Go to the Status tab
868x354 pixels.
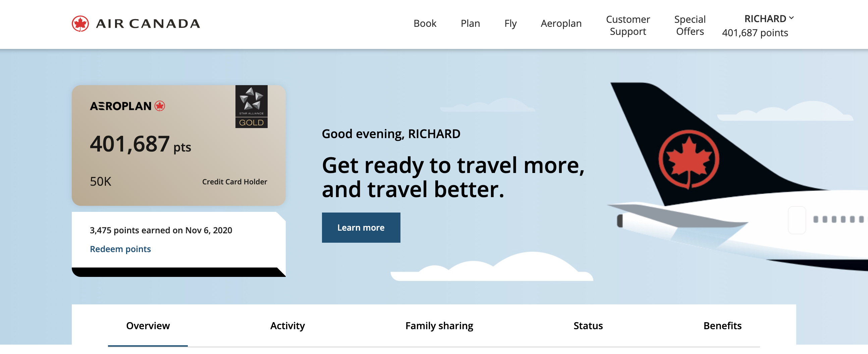pos(588,326)
